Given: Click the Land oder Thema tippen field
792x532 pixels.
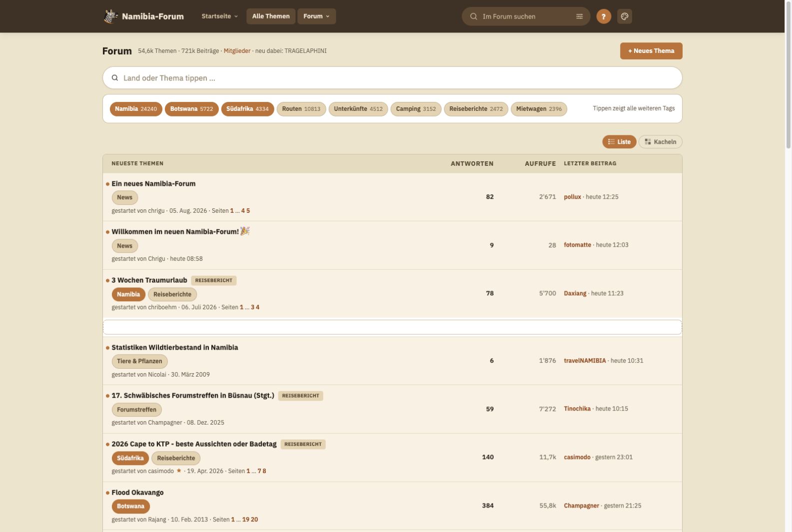Looking at the screenshot, I should pos(392,78).
